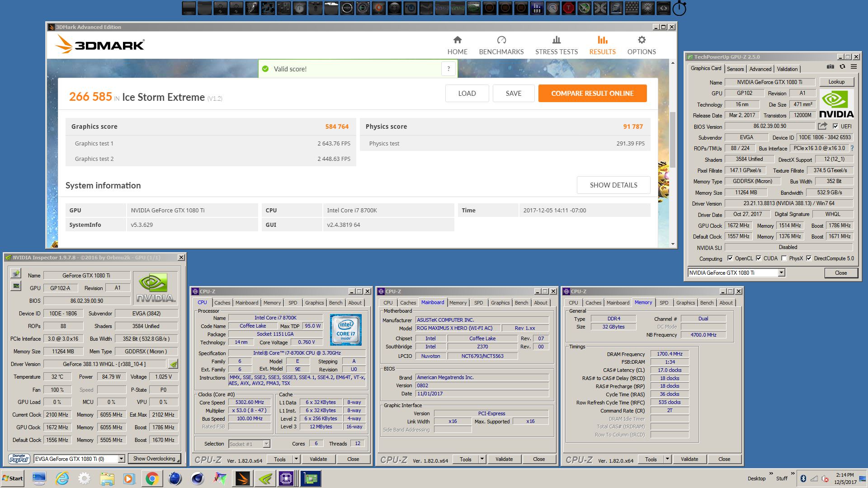
Task: Open the GPU selection dropdown in NVIDIA Inspector
Action: [x=121, y=459]
